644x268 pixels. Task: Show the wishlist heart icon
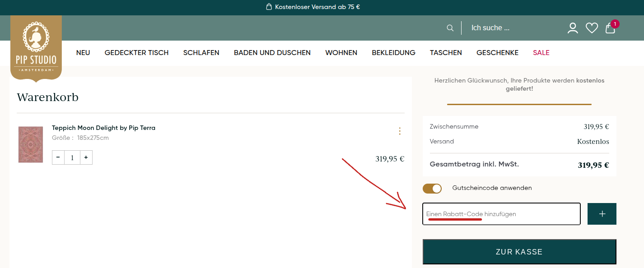(x=592, y=28)
